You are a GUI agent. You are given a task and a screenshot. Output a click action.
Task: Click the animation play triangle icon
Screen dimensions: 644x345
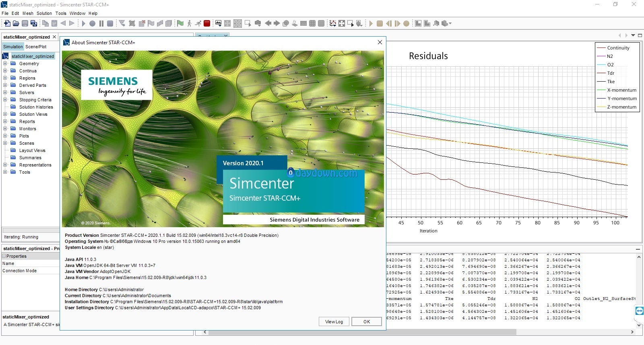click(x=371, y=23)
